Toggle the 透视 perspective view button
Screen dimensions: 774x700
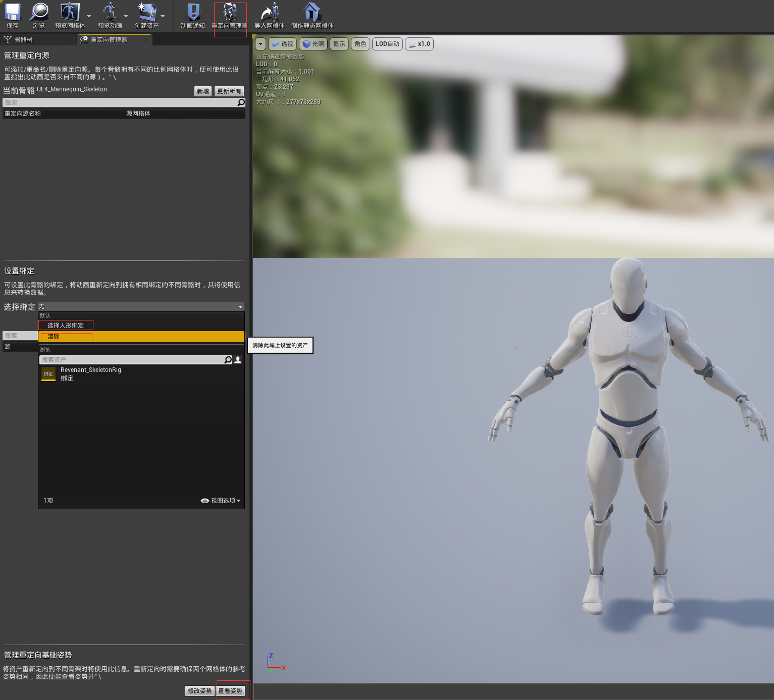click(x=282, y=44)
